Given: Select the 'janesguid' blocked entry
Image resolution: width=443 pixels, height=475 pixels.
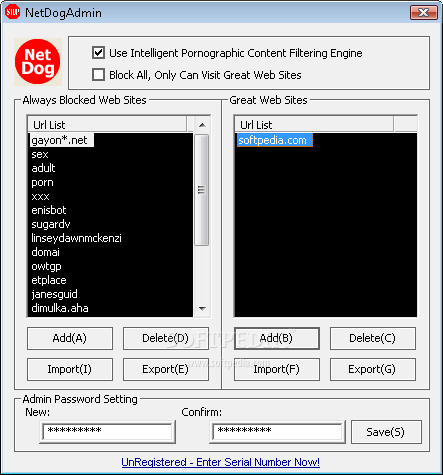Looking at the screenshot, I should [54, 294].
